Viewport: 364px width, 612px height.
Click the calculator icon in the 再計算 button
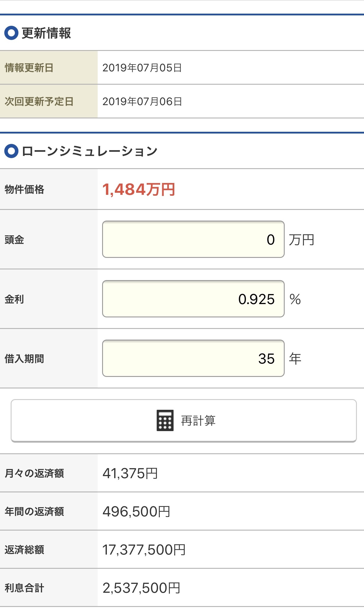click(x=165, y=420)
